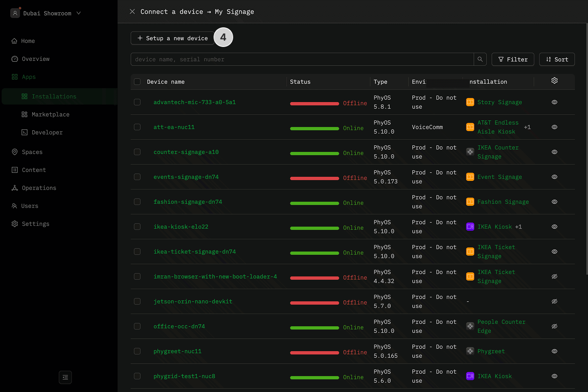Open table column settings gear
Image resolution: width=588 pixels, height=392 pixels.
point(554,81)
